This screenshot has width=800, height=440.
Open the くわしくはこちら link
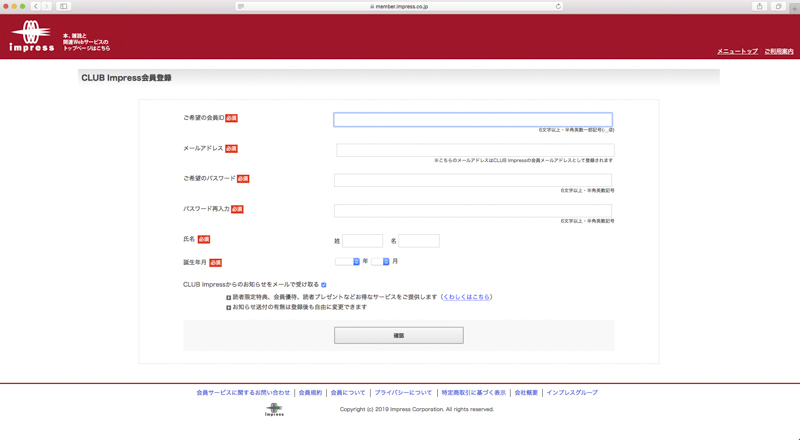point(466,297)
